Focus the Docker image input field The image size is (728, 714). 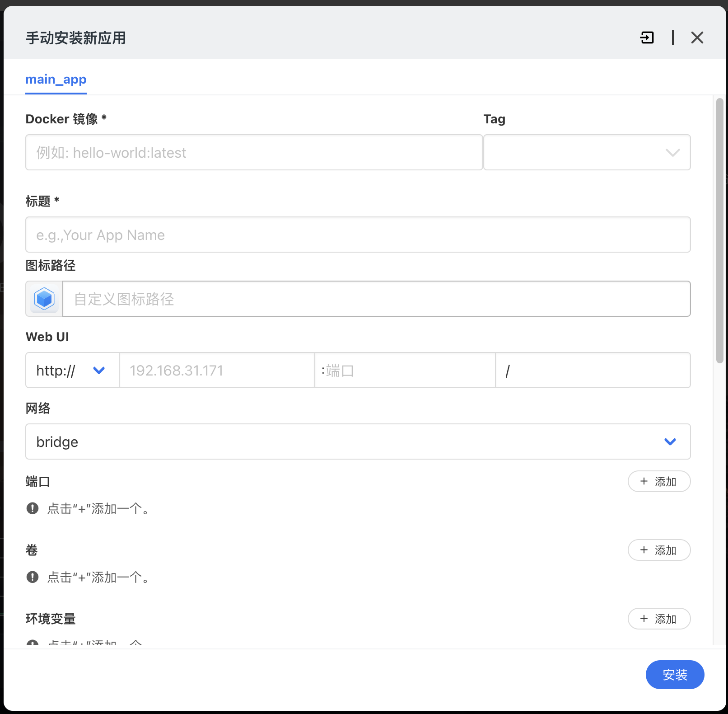[x=254, y=153]
